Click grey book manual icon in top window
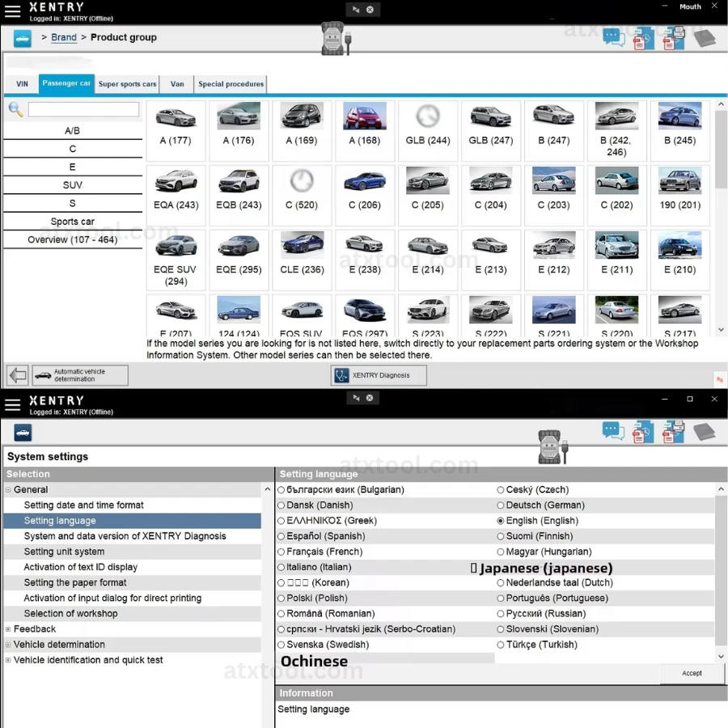The image size is (728, 728). [x=705, y=38]
